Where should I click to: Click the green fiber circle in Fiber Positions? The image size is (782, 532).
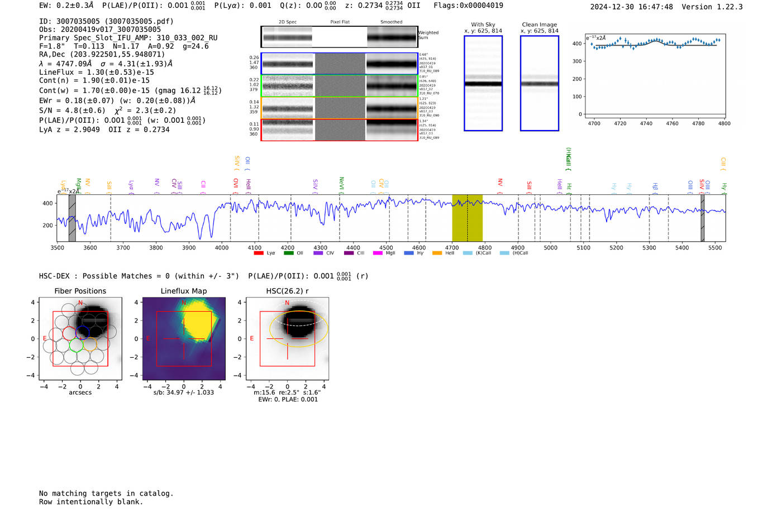point(76,345)
